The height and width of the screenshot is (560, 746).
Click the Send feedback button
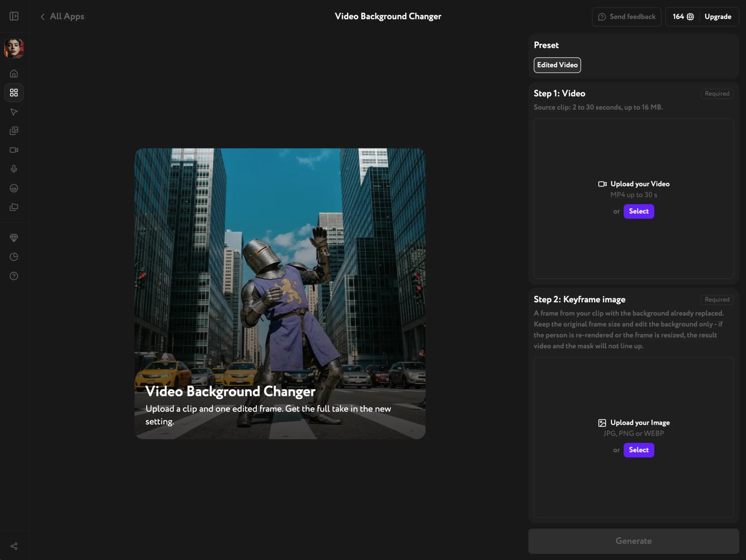click(626, 17)
